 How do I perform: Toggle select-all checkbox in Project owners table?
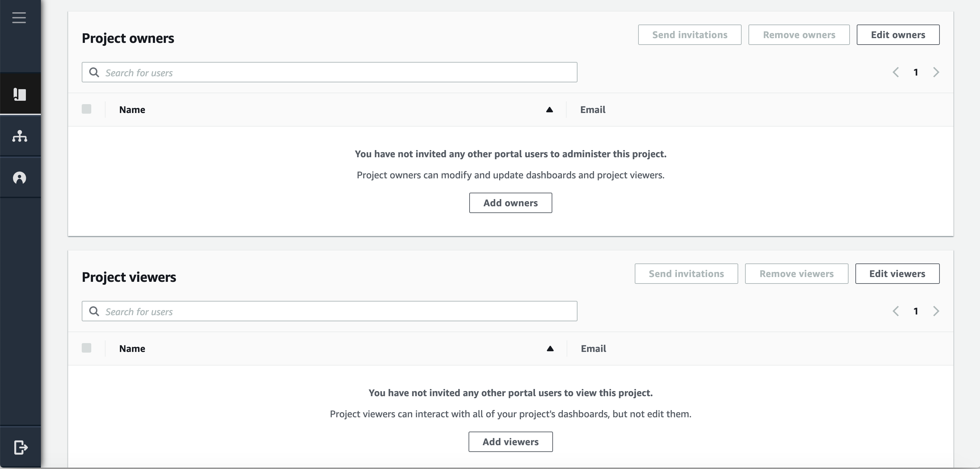click(87, 109)
